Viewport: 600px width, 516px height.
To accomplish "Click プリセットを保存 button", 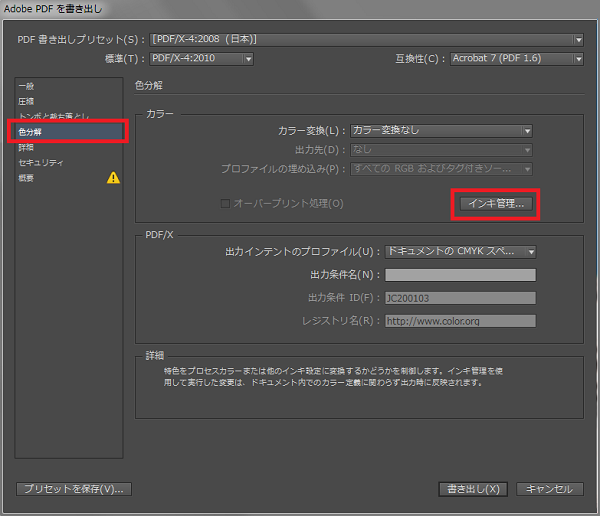I will coord(74,489).
